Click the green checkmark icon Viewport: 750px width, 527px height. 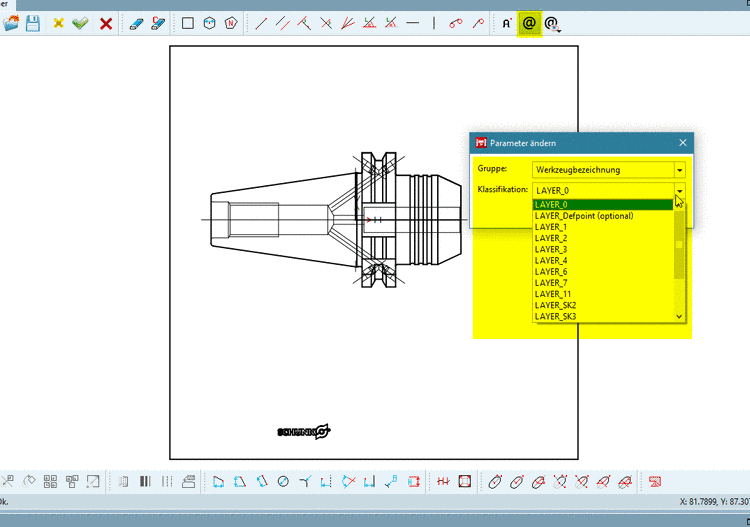pyautogui.click(x=80, y=23)
